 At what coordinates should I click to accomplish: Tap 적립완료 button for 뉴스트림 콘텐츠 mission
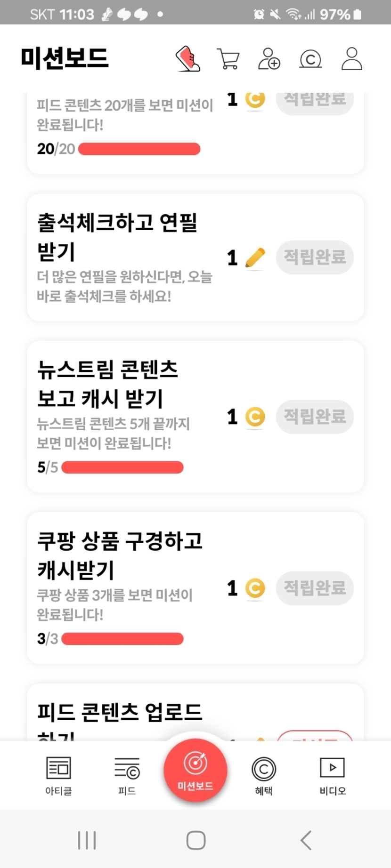point(315,417)
